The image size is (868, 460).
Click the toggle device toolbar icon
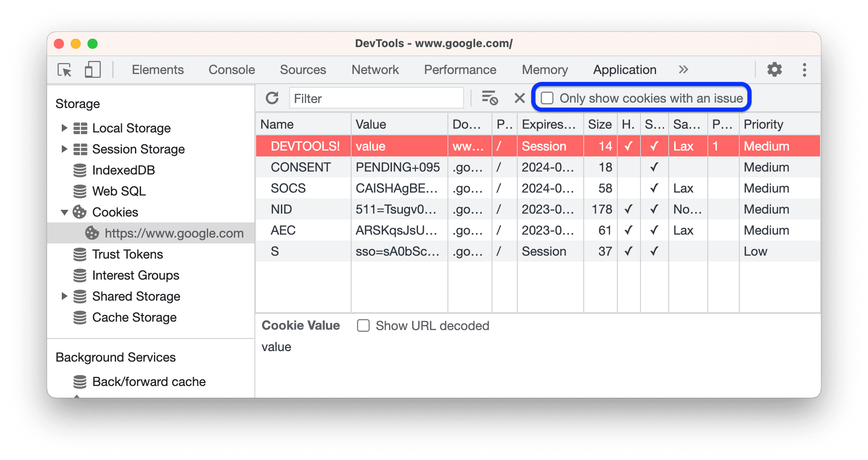point(93,69)
